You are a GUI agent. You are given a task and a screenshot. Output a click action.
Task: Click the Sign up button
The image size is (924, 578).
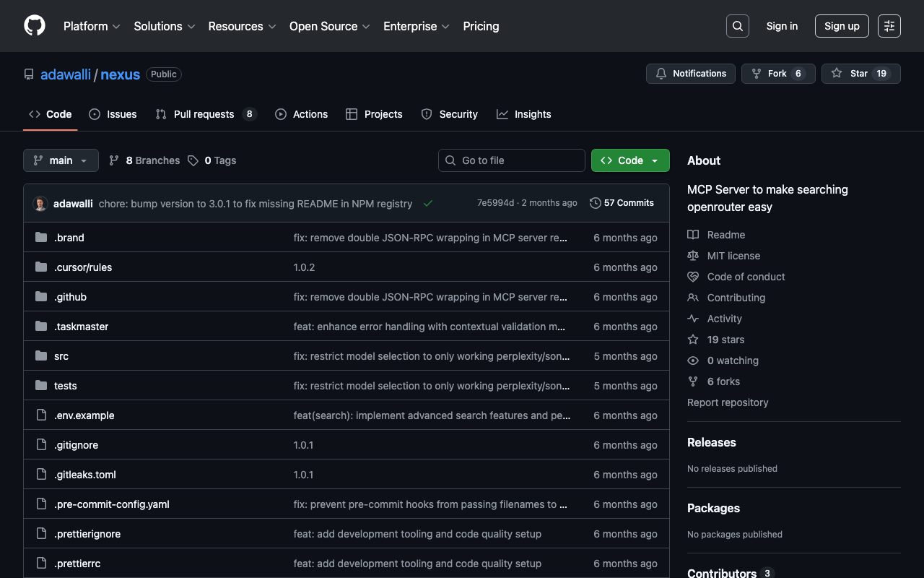(x=842, y=26)
